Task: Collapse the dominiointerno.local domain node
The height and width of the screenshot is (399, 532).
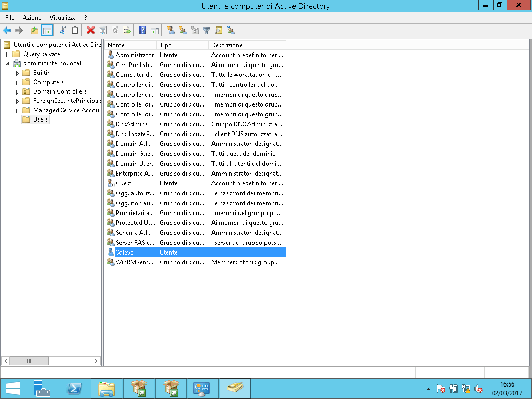Action: coord(7,64)
